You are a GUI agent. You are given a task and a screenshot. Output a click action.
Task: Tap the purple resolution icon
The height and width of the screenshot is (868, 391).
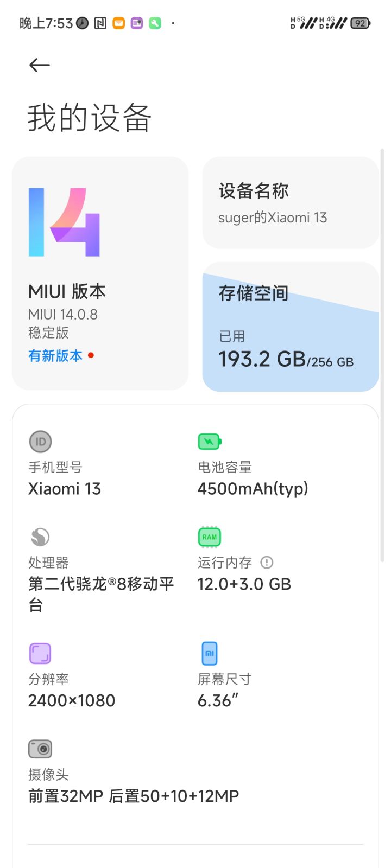[x=40, y=654]
